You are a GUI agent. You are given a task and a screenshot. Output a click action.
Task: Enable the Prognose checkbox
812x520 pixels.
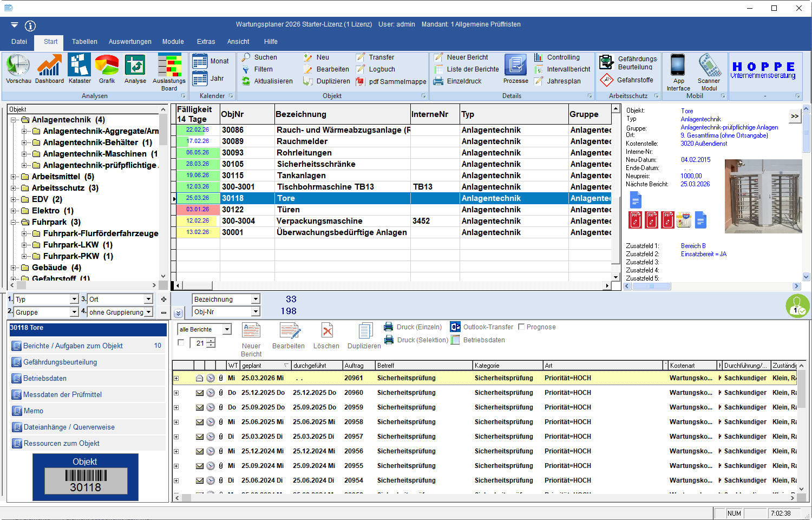[521, 327]
